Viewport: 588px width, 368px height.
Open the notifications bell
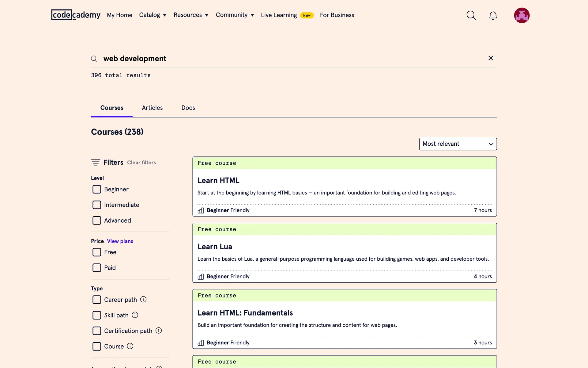[x=493, y=15]
